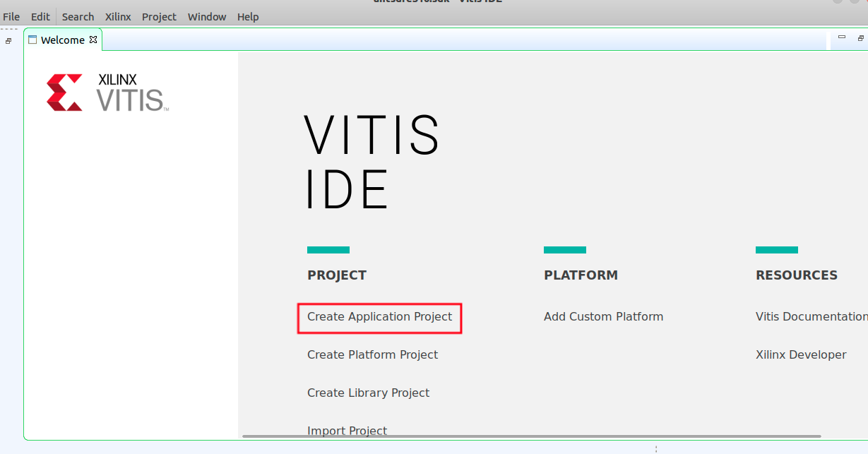Open Vitis Documentation link

point(811,316)
